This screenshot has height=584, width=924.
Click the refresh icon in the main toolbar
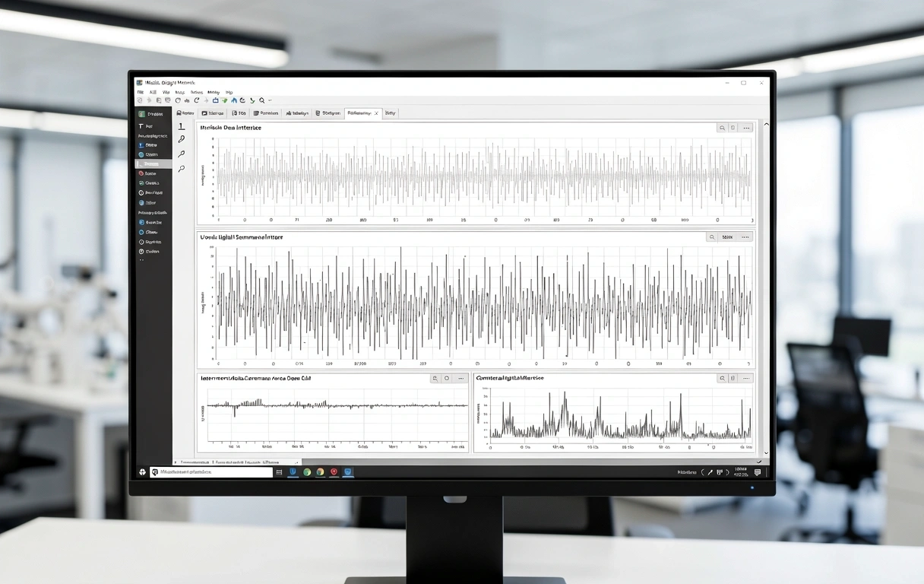(197, 100)
